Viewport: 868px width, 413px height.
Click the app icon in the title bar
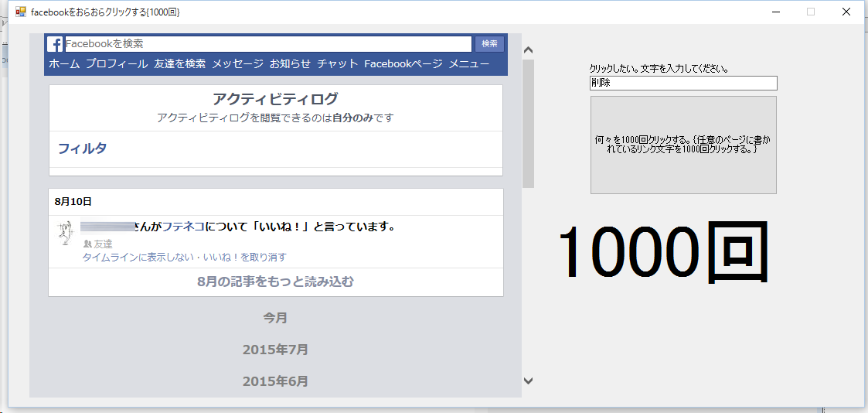[20, 12]
